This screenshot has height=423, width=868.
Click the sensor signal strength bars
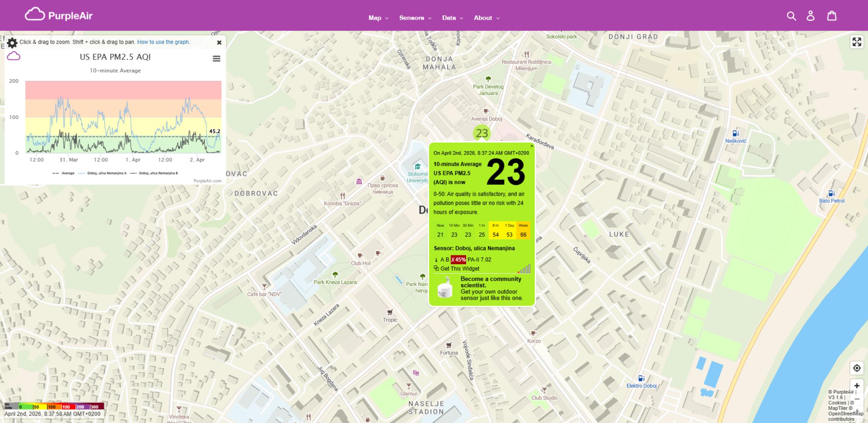(524, 269)
